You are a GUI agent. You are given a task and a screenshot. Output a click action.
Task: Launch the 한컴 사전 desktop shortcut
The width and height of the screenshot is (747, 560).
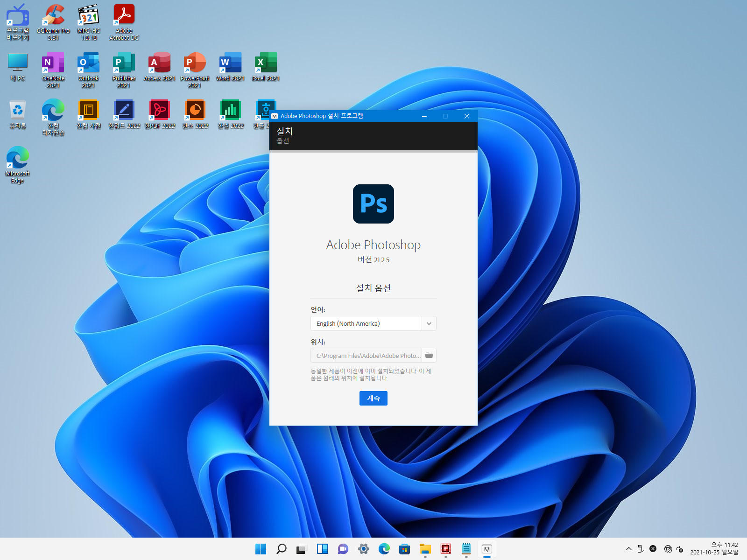pyautogui.click(x=89, y=114)
